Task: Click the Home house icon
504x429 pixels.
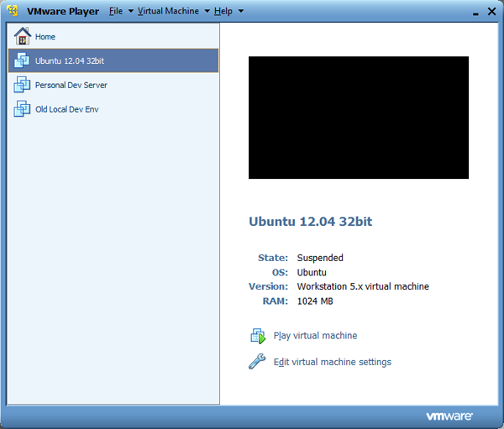Action: point(22,36)
